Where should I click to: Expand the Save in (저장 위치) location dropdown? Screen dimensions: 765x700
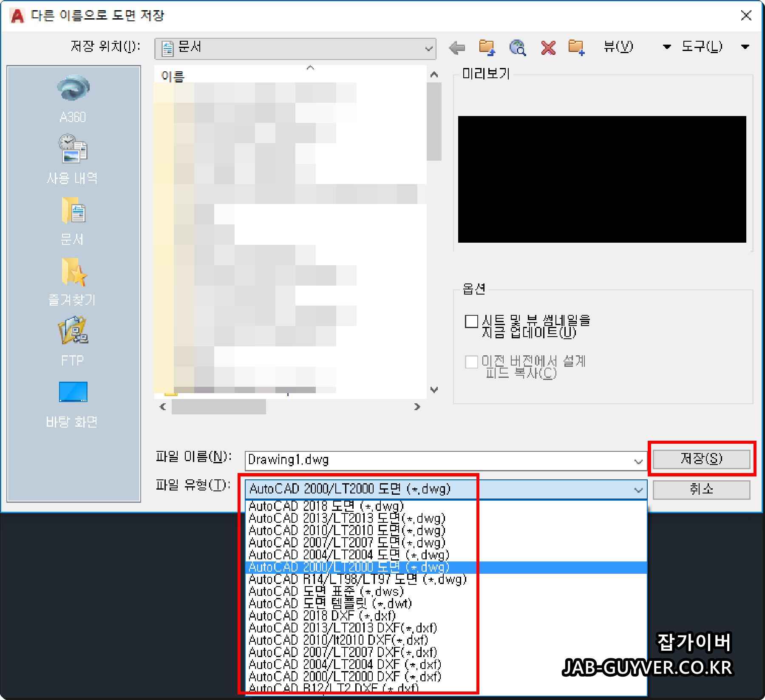(x=429, y=48)
